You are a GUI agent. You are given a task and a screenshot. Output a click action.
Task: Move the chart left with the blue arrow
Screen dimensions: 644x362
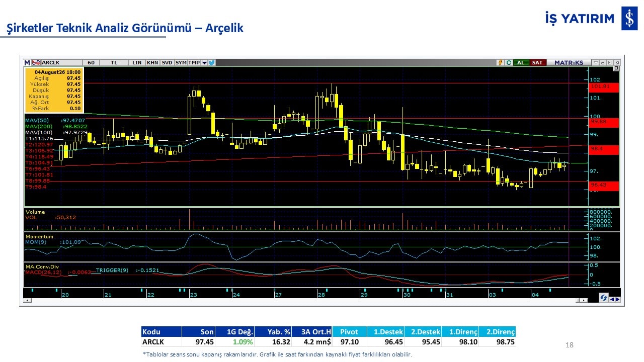tap(612, 299)
